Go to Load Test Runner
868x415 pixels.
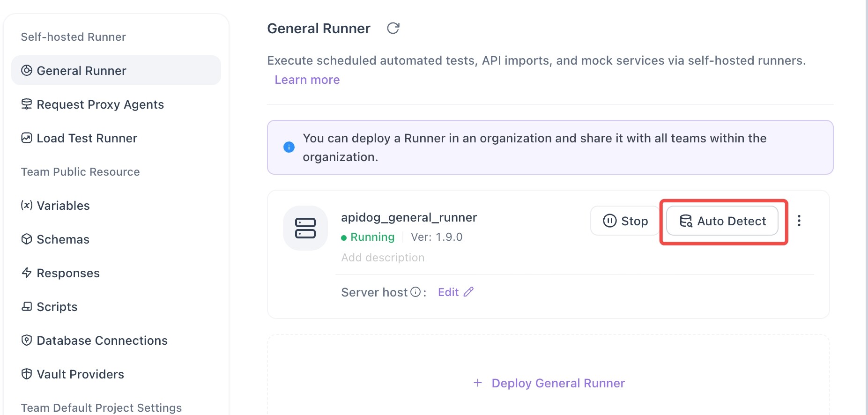point(87,138)
